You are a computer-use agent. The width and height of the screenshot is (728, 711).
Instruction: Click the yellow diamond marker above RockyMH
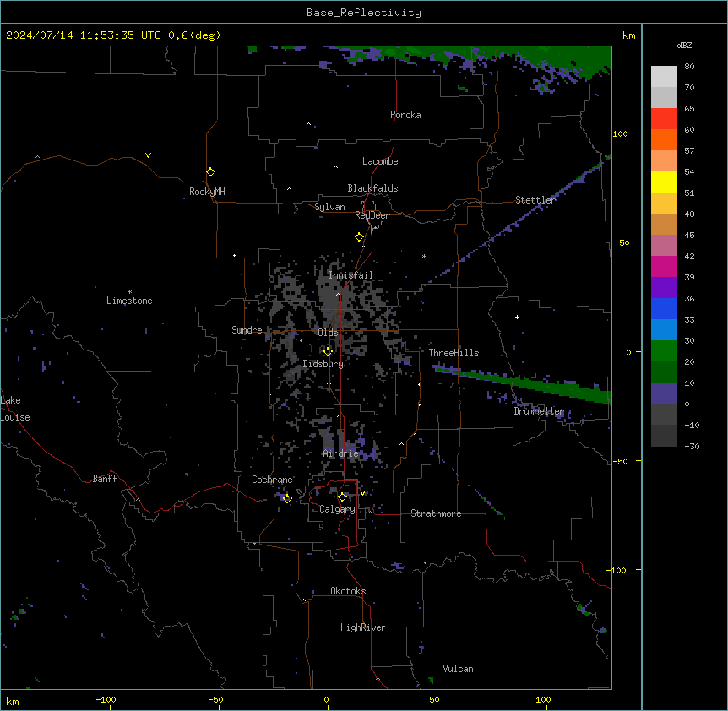click(210, 172)
